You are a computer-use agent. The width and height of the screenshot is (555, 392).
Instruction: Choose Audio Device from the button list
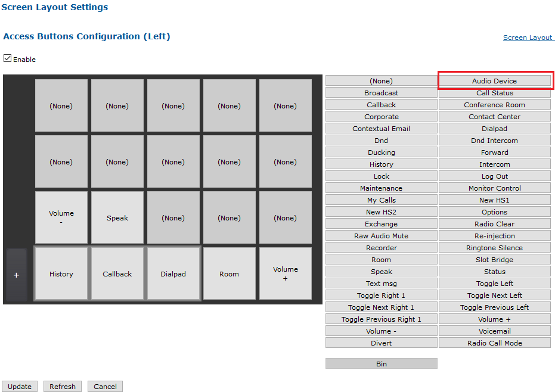(494, 81)
